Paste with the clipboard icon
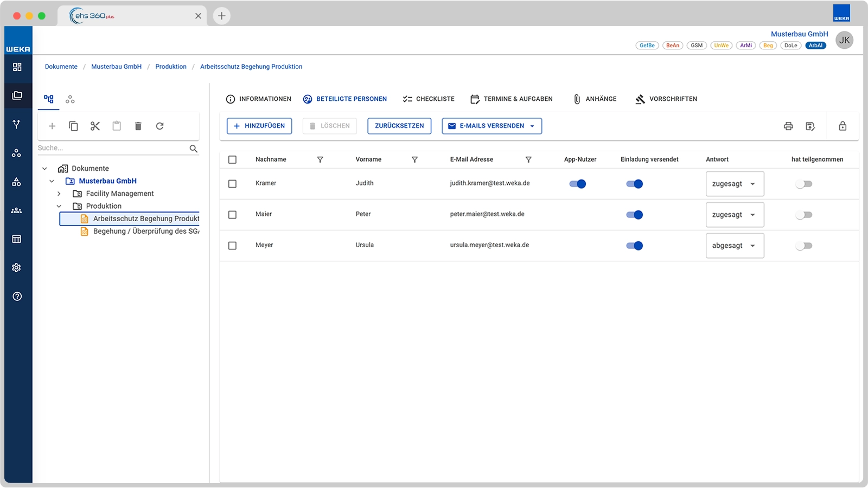The height and width of the screenshot is (488, 868). pos(117,126)
